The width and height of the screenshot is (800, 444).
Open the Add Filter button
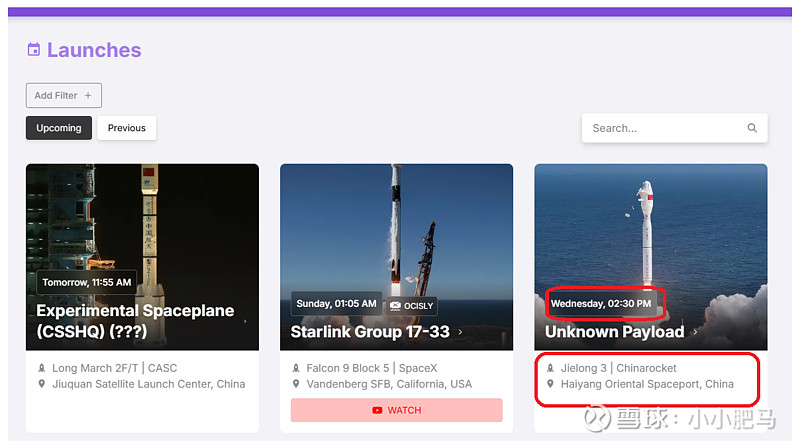tap(64, 95)
